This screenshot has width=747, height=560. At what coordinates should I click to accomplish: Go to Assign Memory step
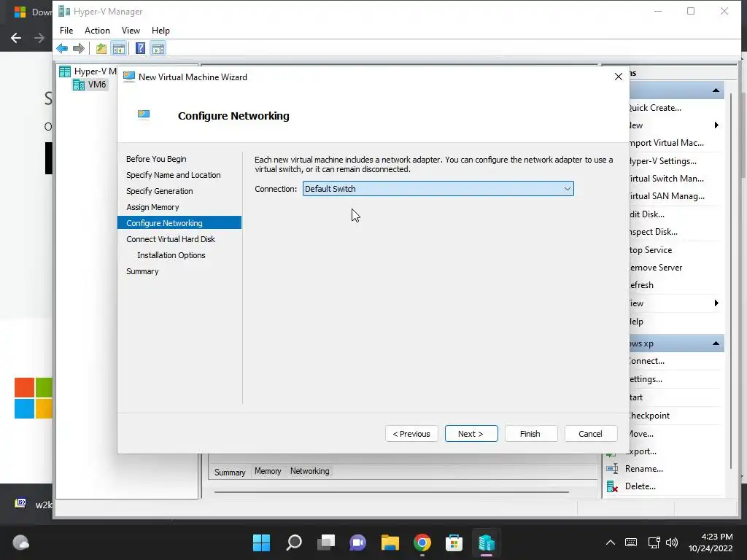(152, 207)
